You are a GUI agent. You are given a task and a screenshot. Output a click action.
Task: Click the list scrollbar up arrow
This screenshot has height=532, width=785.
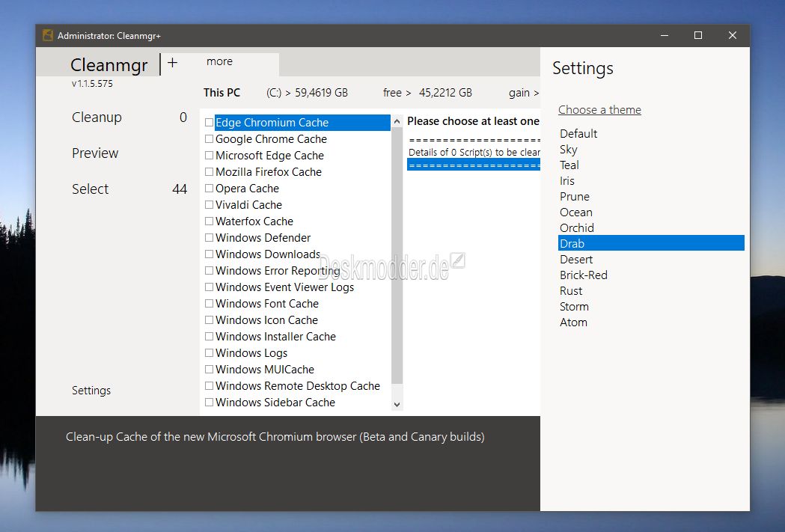[x=397, y=122]
